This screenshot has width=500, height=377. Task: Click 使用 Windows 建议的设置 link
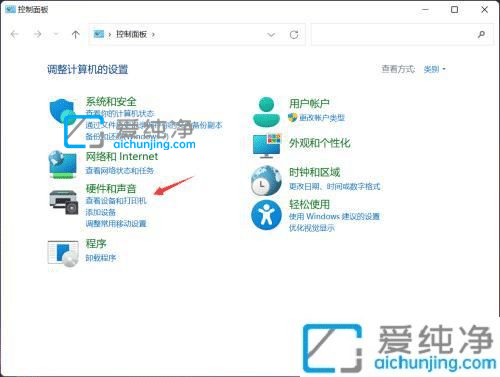(334, 216)
